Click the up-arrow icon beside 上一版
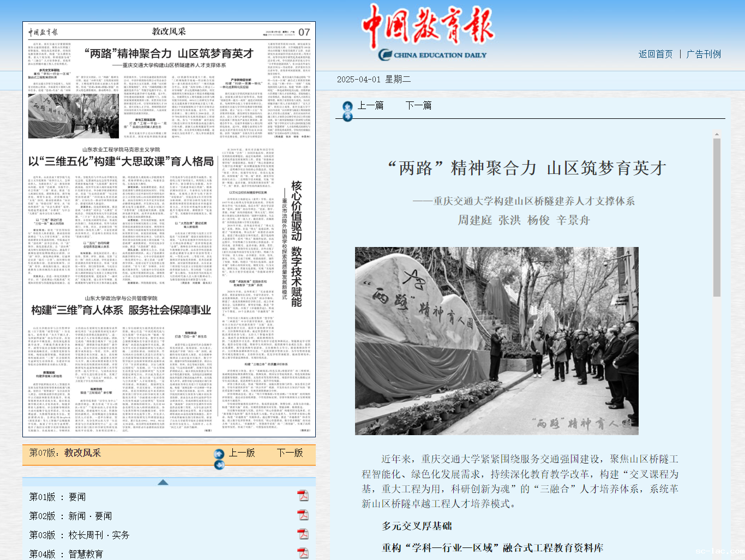This screenshot has height=560, width=745. click(x=219, y=454)
